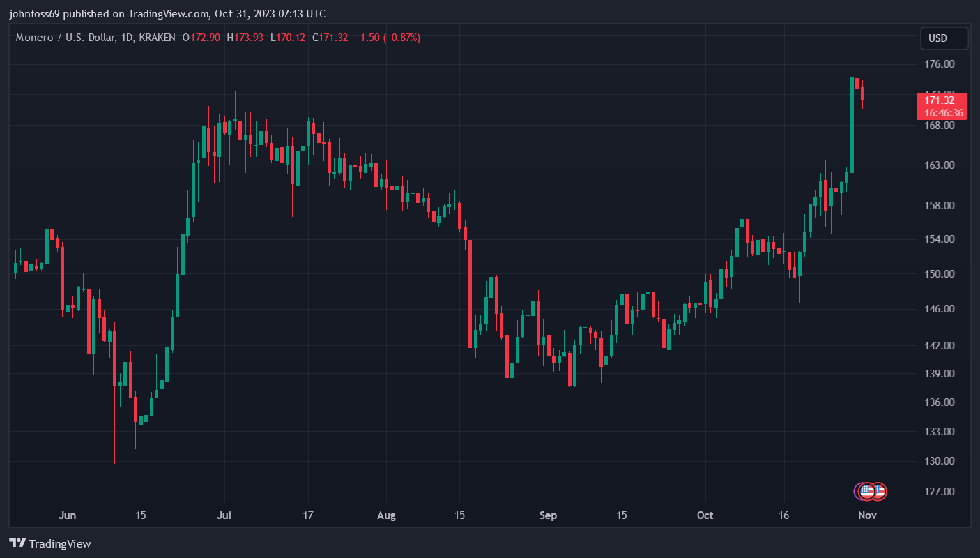Click the low value L170.12
The width and height of the screenshot is (980, 558).
288,38
